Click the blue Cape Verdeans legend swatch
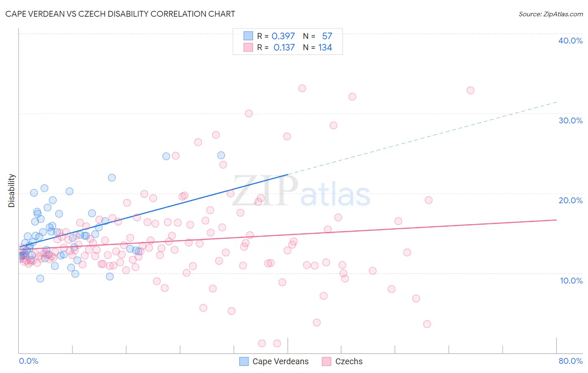Image resolution: width=588 pixels, height=373 pixels. click(244, 361)
